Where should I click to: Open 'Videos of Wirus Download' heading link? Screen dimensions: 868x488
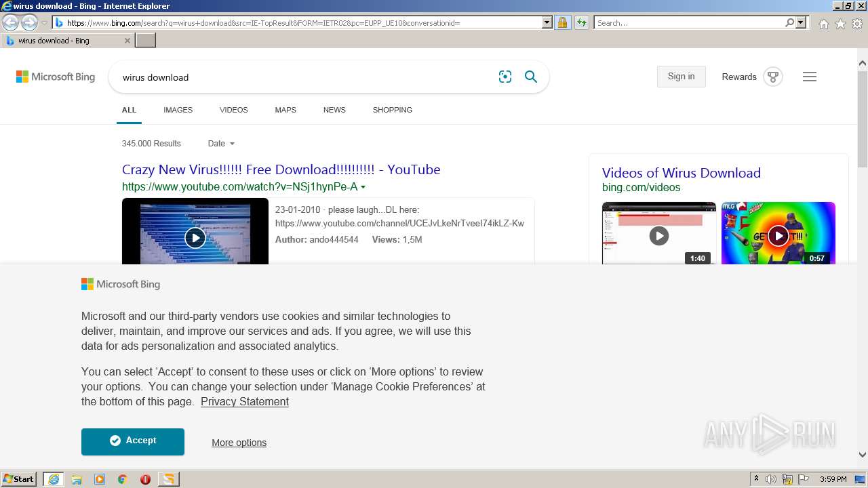(682, 173)
